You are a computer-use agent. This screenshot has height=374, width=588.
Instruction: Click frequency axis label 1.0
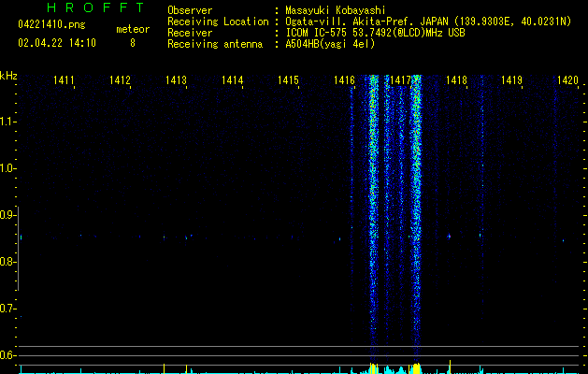click(x=7, y=168)
